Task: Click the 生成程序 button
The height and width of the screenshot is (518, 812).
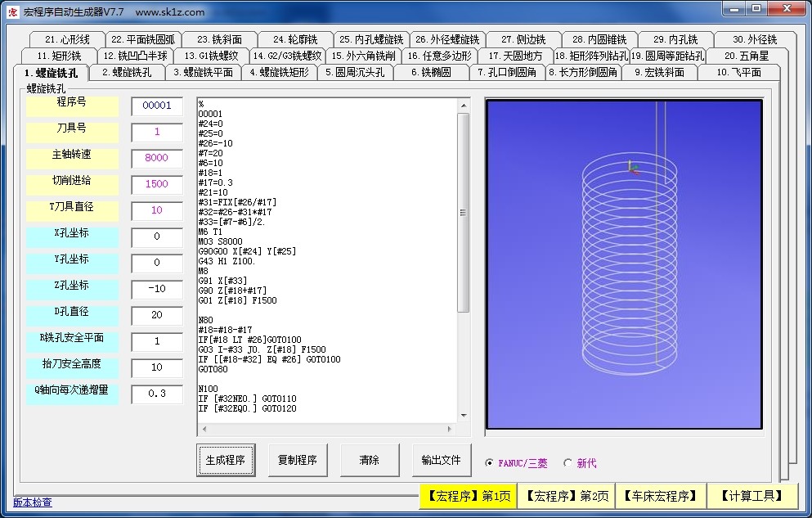Action: (x=226, y=460)
